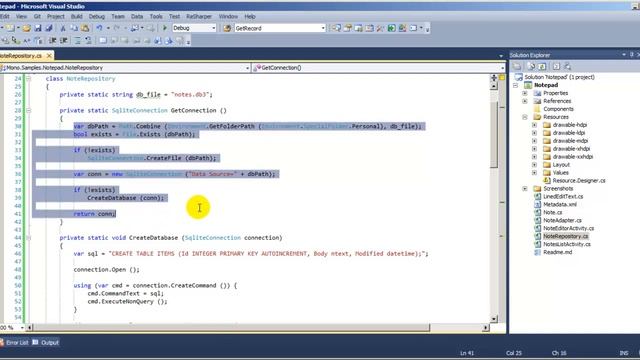Toggle the INS insert mode indicator in the status bar
Viewport: 640px width, 360px height.
[x=624, y=353]
